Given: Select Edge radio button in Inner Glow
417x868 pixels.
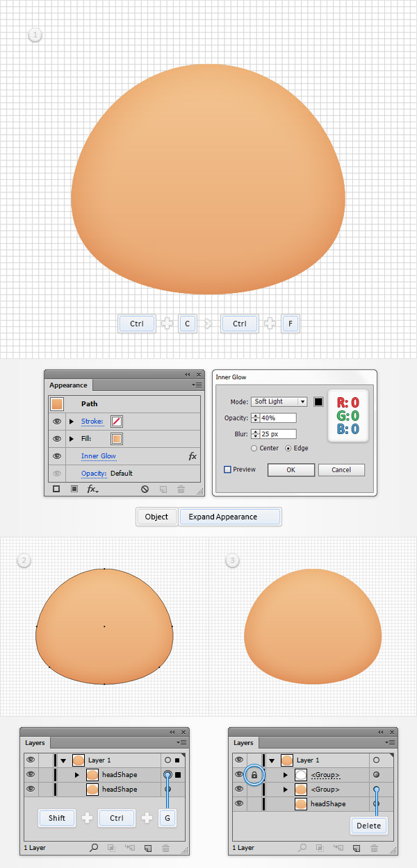Looking at the screenshot, I should (x=288, y=449).
